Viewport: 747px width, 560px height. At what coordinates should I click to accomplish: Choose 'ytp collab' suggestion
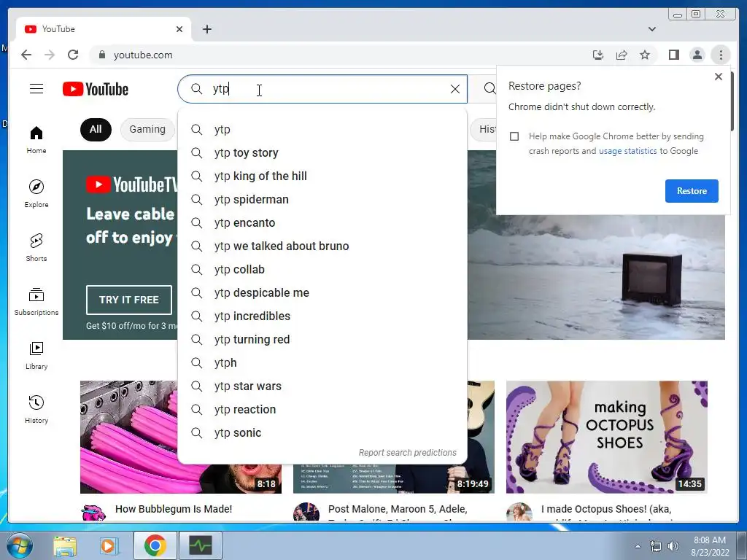click(322, 270)
